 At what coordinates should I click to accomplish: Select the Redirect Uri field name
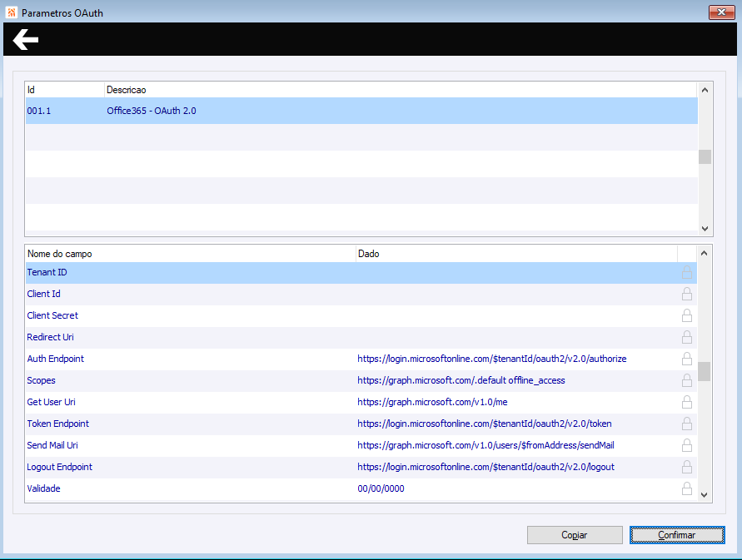click(50, 337)
